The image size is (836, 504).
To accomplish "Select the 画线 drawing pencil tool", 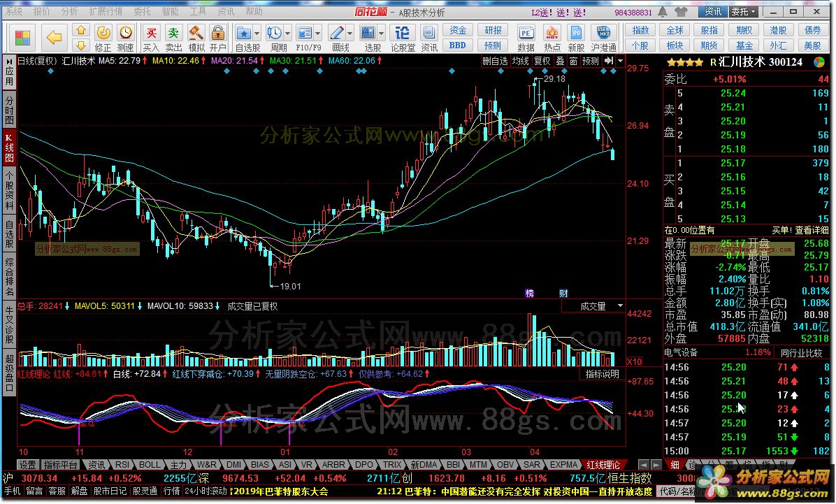I will pos(337,34).
